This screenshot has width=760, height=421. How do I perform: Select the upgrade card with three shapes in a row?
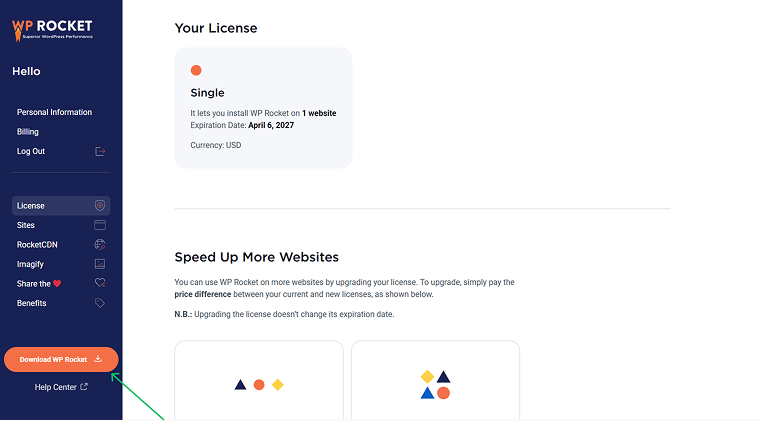pos(259,380)
